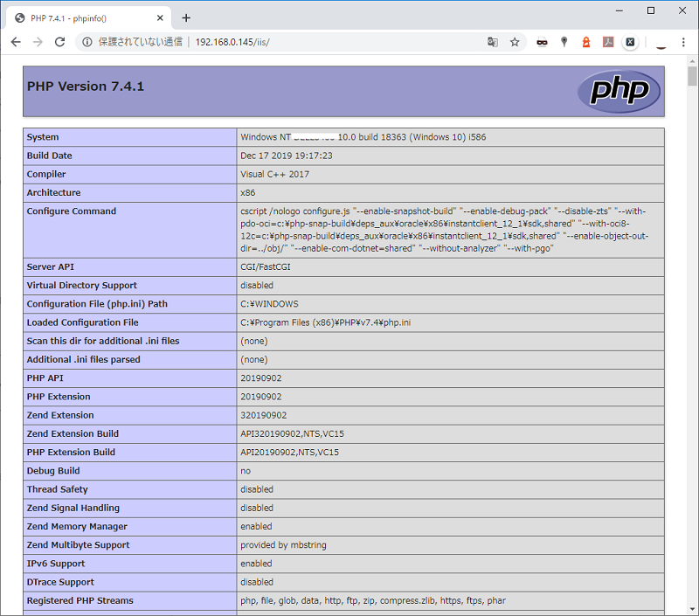
Task: Click the 'x86' architecture value
Action: tap(248, 192)
